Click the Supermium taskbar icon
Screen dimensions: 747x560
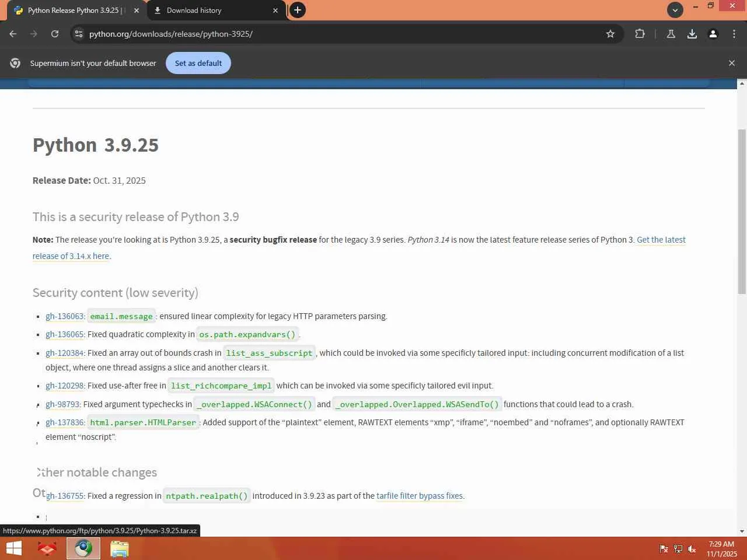83,548
